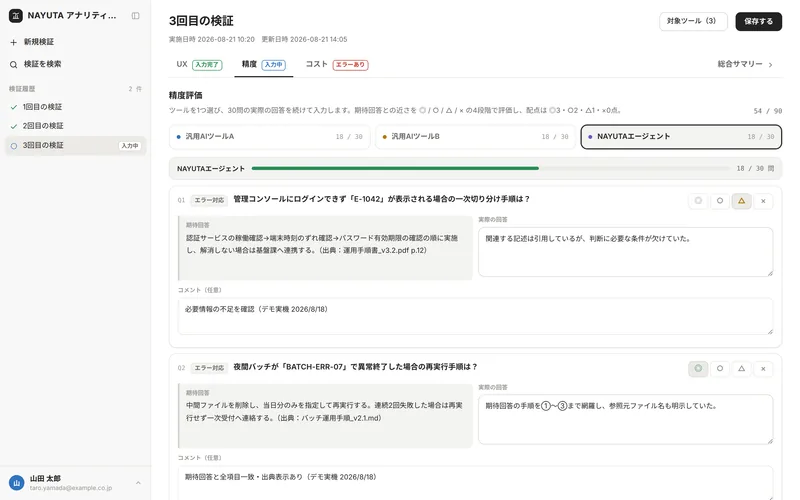Click the 実際の回答 field for question 01

[626, 252]
